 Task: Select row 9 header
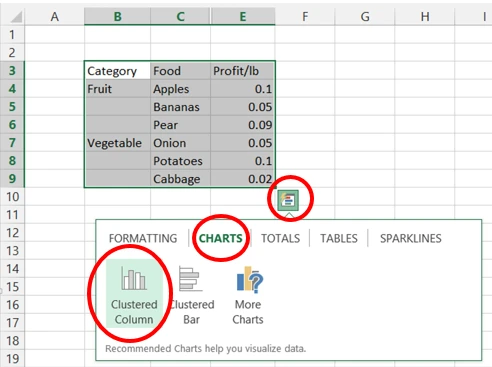(x=12, y=178)
